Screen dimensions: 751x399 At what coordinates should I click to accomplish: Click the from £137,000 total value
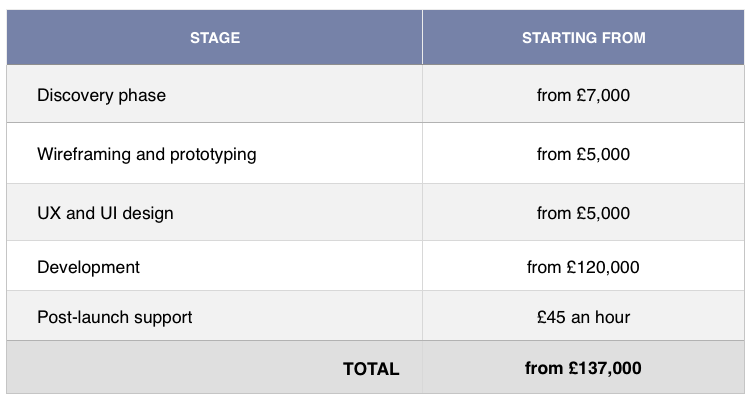click(x=583, y=367)
